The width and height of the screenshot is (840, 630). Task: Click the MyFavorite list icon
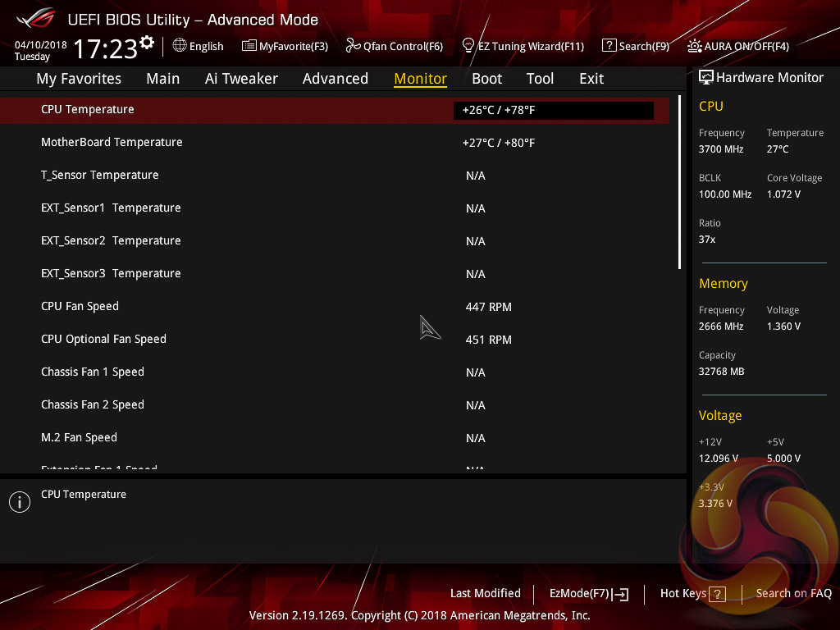tap(249, 46)
